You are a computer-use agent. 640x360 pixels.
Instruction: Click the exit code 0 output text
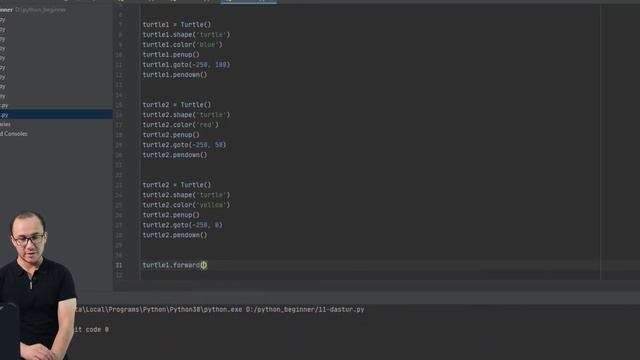coord(91,329)
